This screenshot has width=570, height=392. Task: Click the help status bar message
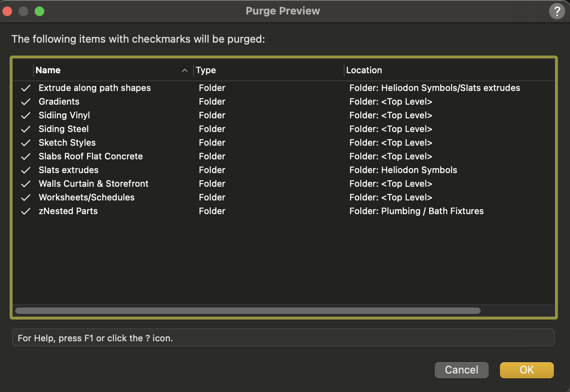[x=95, y=338]
